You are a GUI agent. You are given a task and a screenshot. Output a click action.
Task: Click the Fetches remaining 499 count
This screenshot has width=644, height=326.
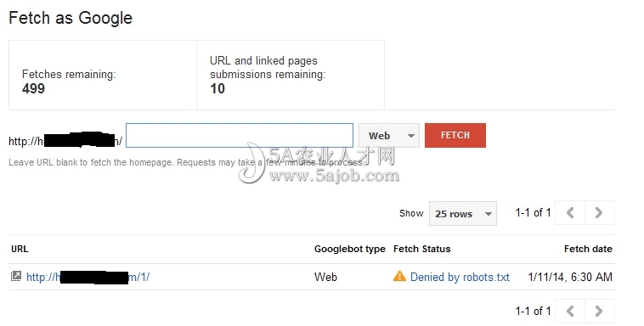[33, 88]
